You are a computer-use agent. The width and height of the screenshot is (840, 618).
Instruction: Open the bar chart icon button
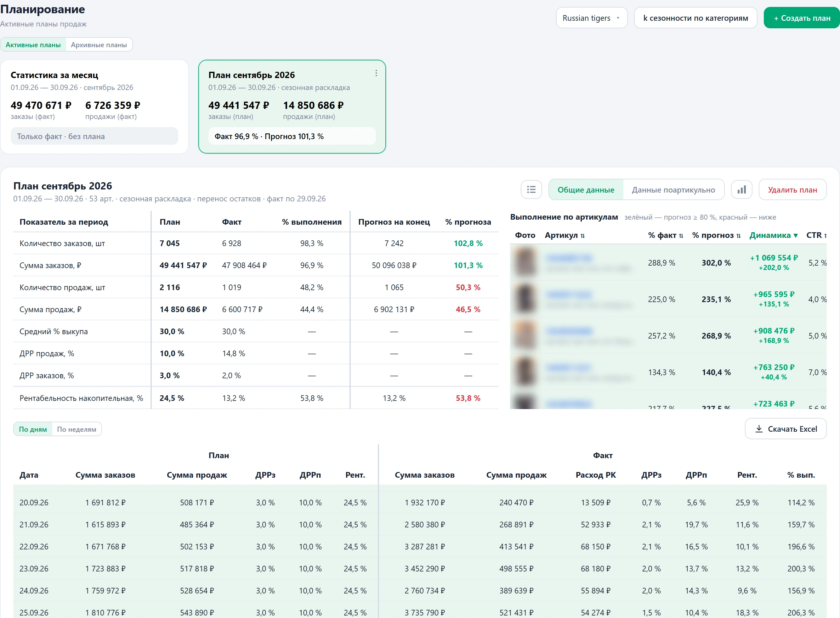tap(741, 190)
